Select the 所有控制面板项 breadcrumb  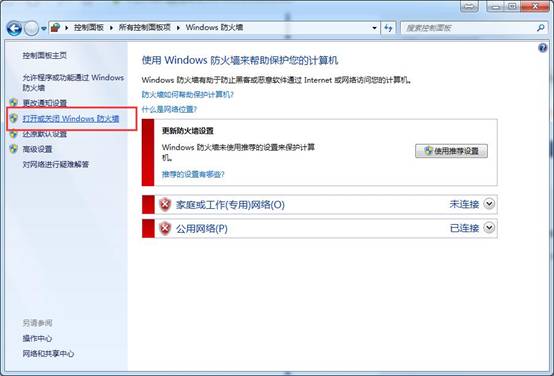click(x=145, y=28)
